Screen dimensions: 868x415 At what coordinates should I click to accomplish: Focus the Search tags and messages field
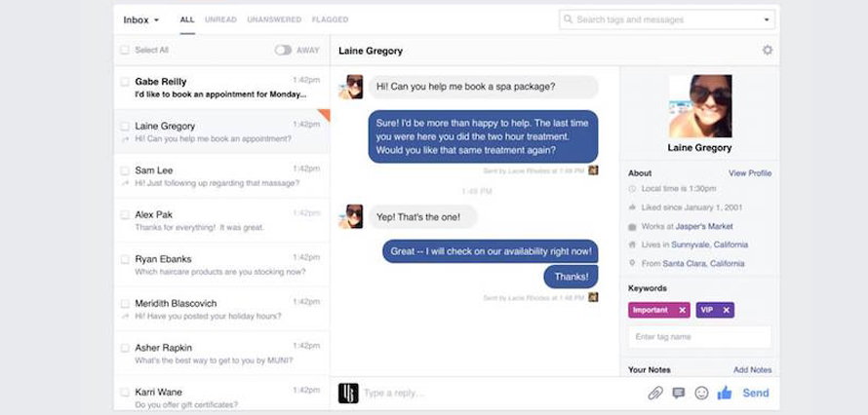pos(667,19)
